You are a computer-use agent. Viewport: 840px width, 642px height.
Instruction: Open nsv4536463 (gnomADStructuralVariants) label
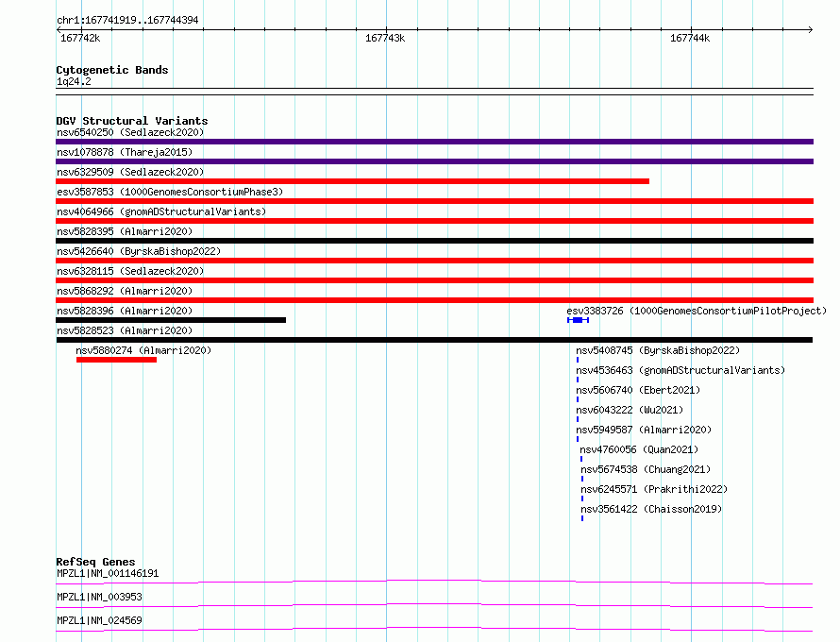tap(680, 370)
